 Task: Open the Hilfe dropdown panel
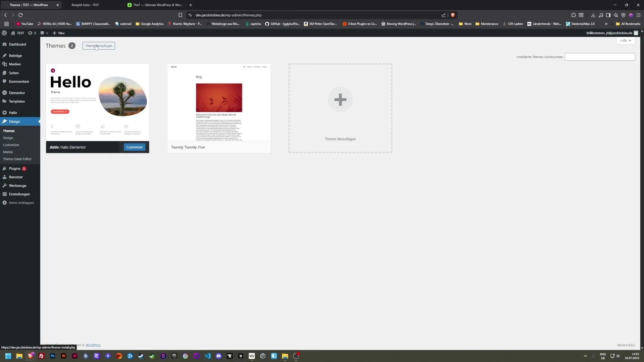point(626,41)
